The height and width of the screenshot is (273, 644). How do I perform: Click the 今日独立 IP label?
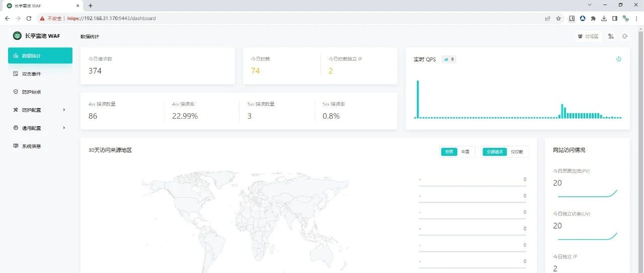(565, 256)
